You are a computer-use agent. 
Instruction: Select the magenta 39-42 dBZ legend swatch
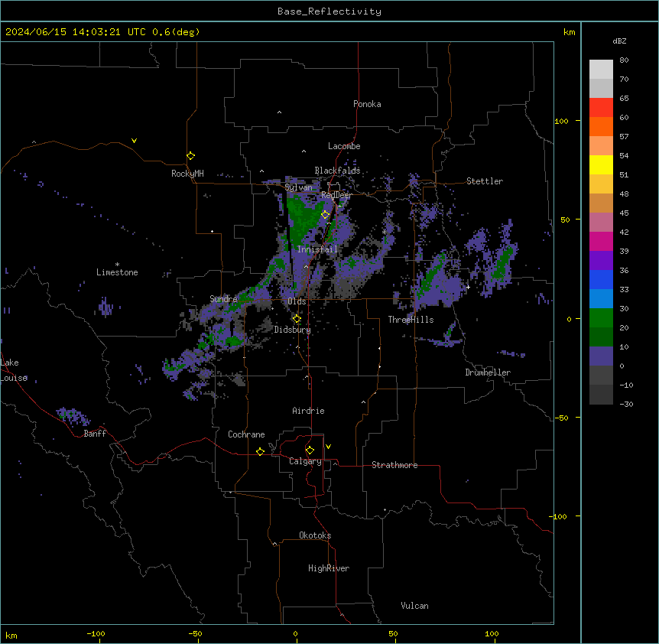601,241
